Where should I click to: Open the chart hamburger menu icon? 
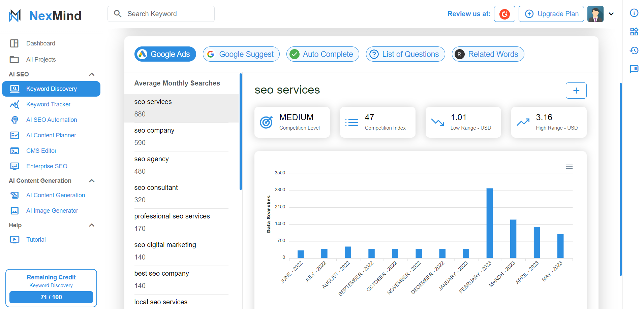569,167
